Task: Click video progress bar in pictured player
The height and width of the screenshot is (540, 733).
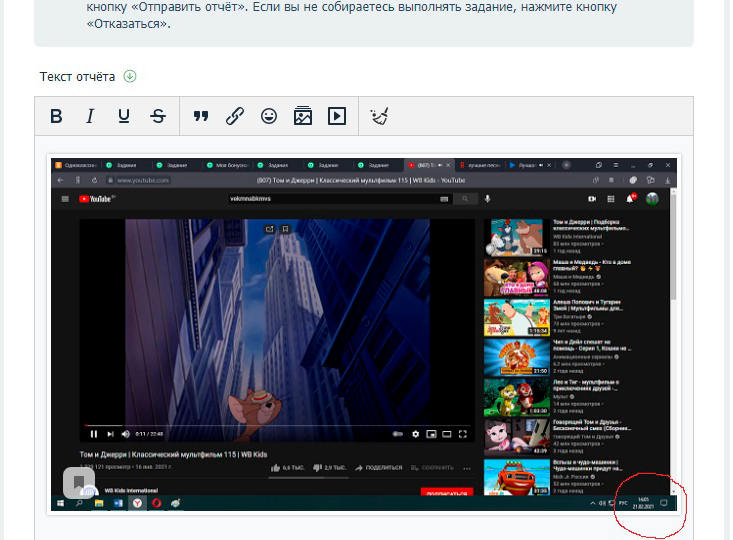Action: click(x=277, y=425)
